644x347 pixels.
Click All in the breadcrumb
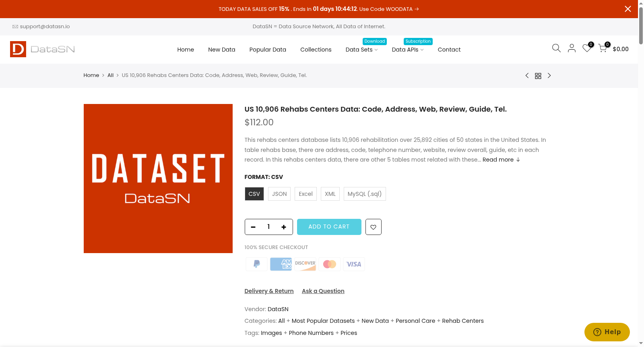(110, 75)
